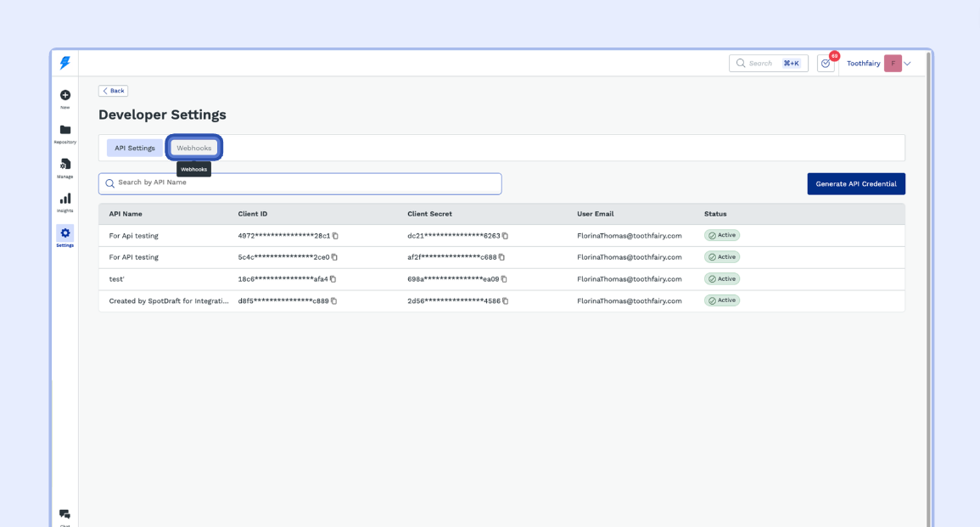Click the Active status badge for test' row
980x527 pixels.
722,279
